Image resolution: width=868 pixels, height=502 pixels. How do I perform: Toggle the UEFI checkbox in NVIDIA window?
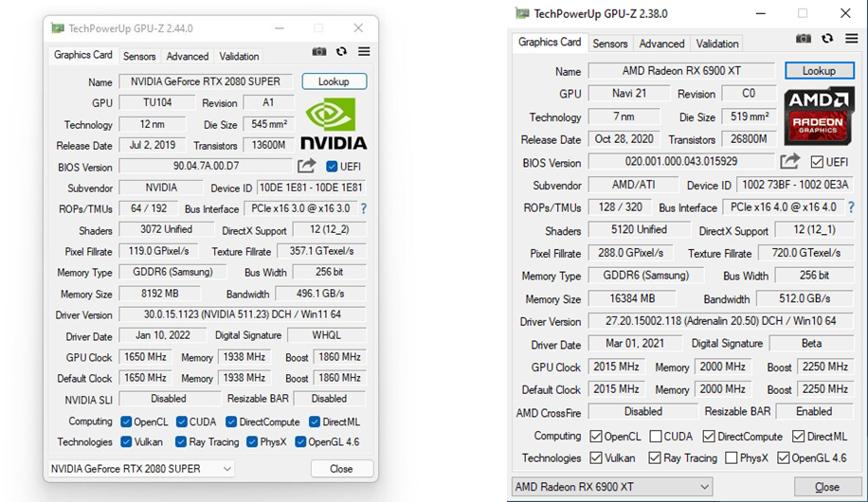(x=332, y=166)
